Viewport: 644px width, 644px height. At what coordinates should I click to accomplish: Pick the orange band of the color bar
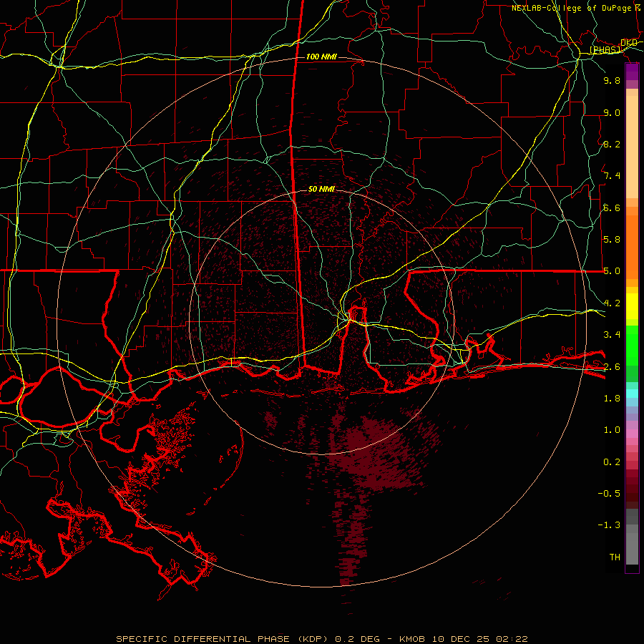coord(632,247)
